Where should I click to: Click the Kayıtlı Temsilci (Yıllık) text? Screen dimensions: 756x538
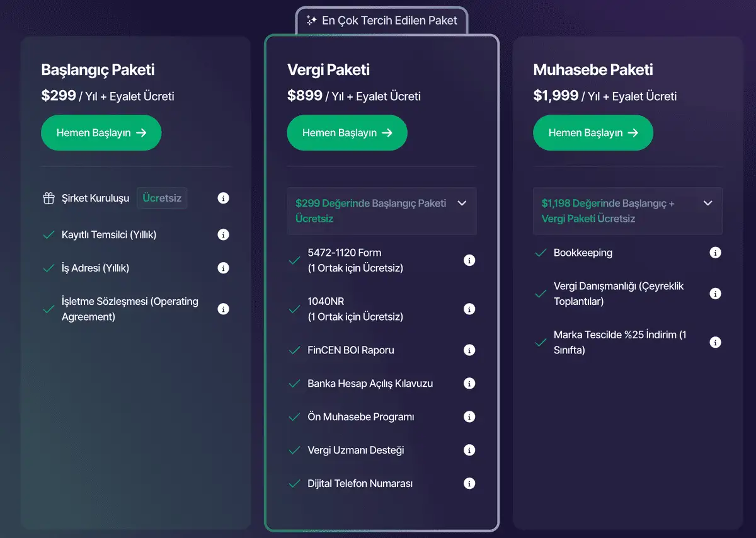tap(109, 234)
